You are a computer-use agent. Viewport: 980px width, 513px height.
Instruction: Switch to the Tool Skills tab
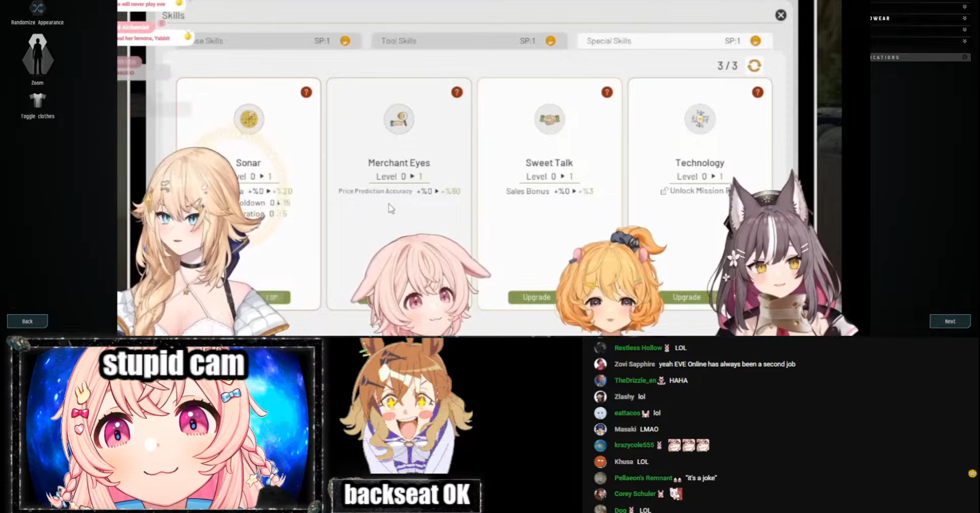[x=469, y=41]
